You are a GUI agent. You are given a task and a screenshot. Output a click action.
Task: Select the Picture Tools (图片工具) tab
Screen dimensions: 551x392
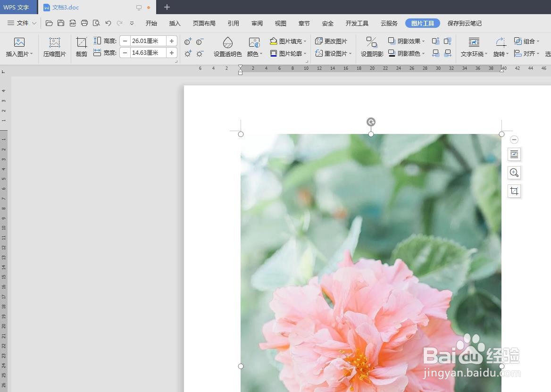tap(422, 23)
